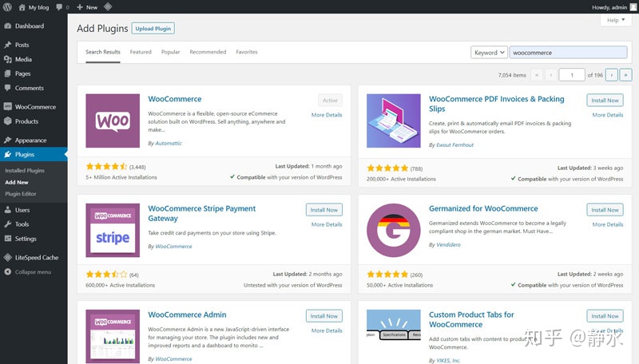
Task: Install WooCommerce Stripe Payment Gateway
Action: [x=324, y=210]
